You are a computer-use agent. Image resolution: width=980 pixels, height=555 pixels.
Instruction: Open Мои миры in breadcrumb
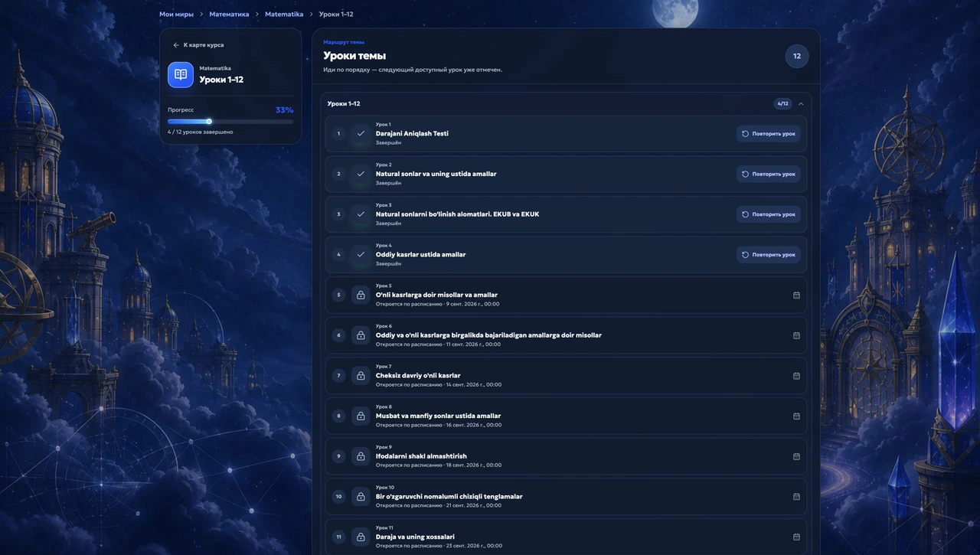click(x=176, y=15)
